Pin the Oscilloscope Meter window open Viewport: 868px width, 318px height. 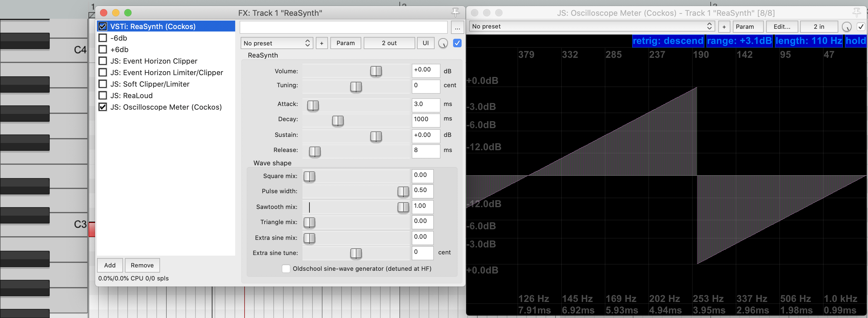(x=856, y=12)
